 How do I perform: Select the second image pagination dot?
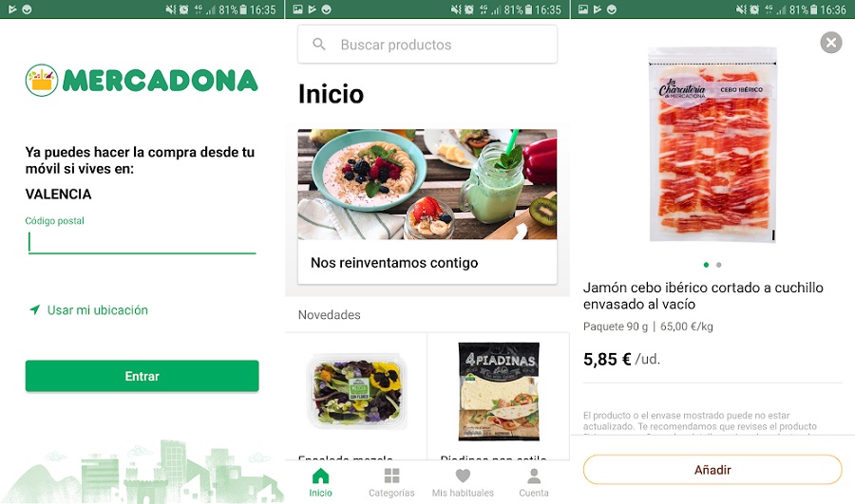(719, 265)
